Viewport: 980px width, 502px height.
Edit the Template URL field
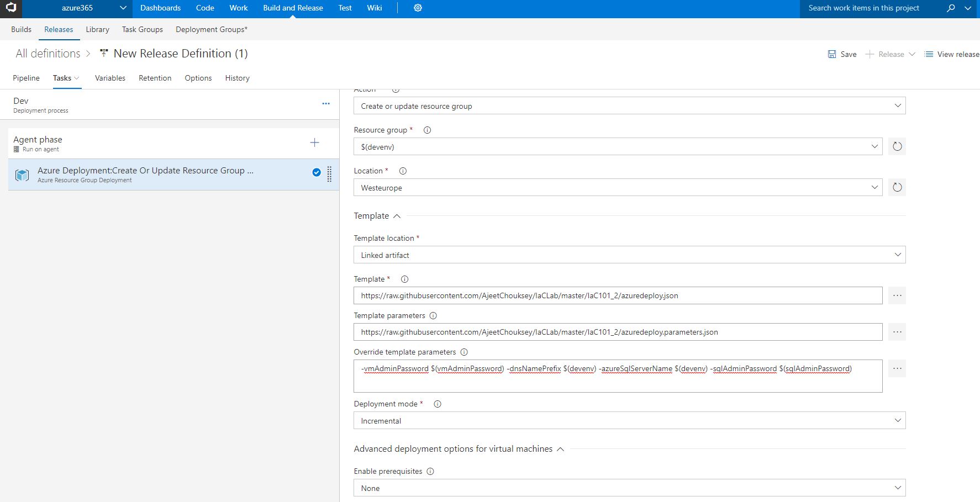pos(618,295)
